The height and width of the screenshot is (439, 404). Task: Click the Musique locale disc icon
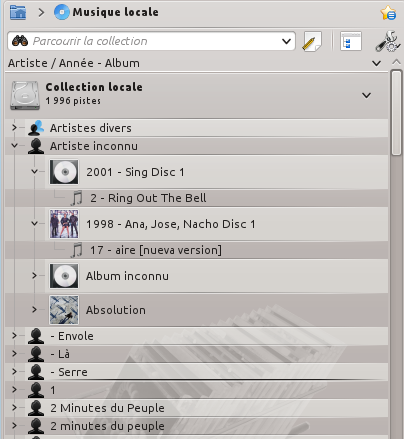click(x=62, y=12)
